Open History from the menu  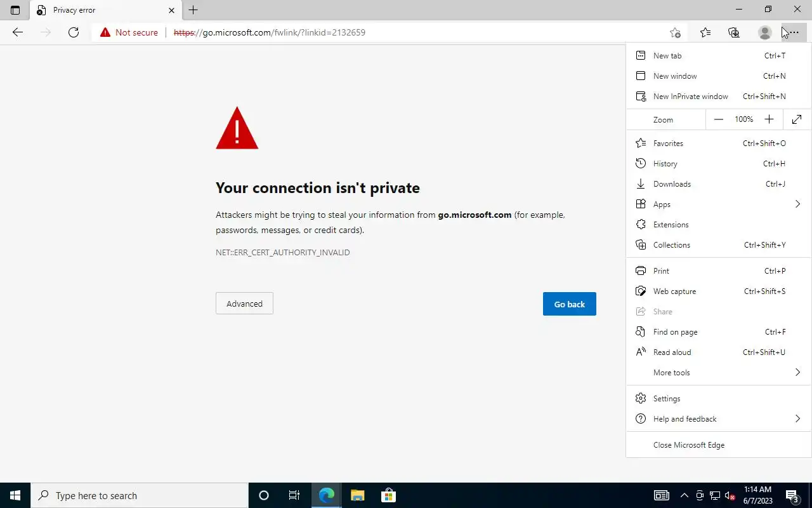pyautogui.click(x=719, y=164)
